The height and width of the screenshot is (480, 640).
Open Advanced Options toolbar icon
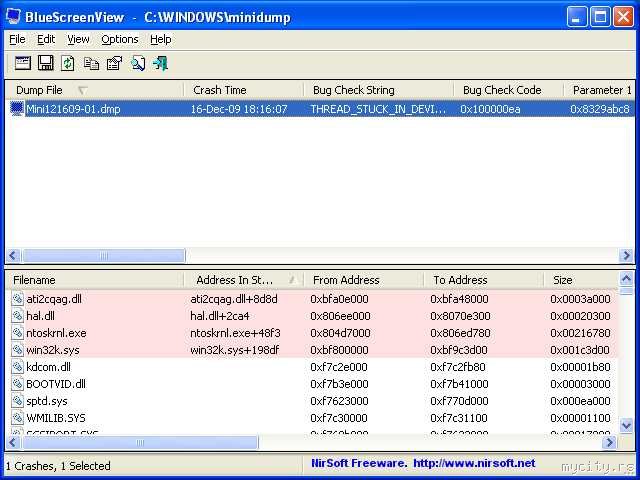pos(22,63)
